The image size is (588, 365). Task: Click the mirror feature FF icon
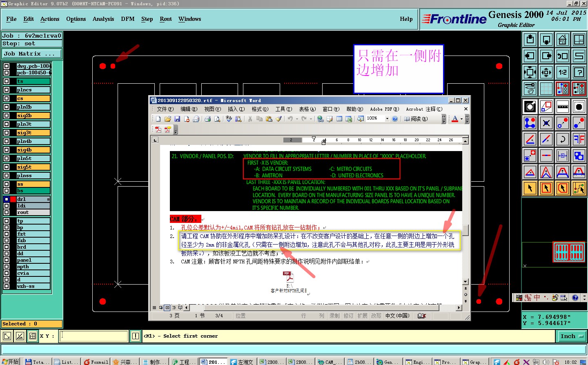click(579, 139)
